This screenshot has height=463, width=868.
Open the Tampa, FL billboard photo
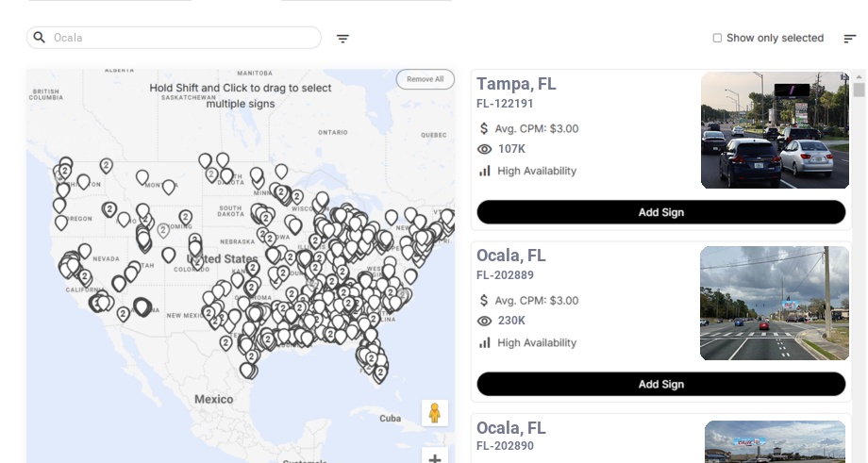point(775,131)
